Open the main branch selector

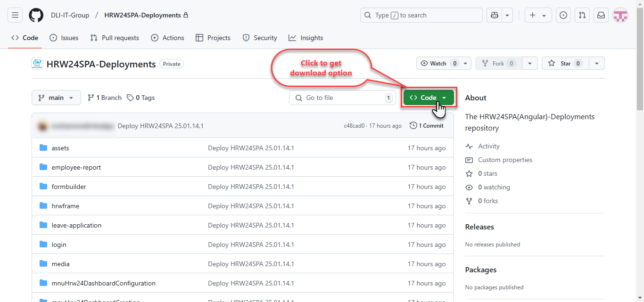pyautogui.click(x=56, y=97)
